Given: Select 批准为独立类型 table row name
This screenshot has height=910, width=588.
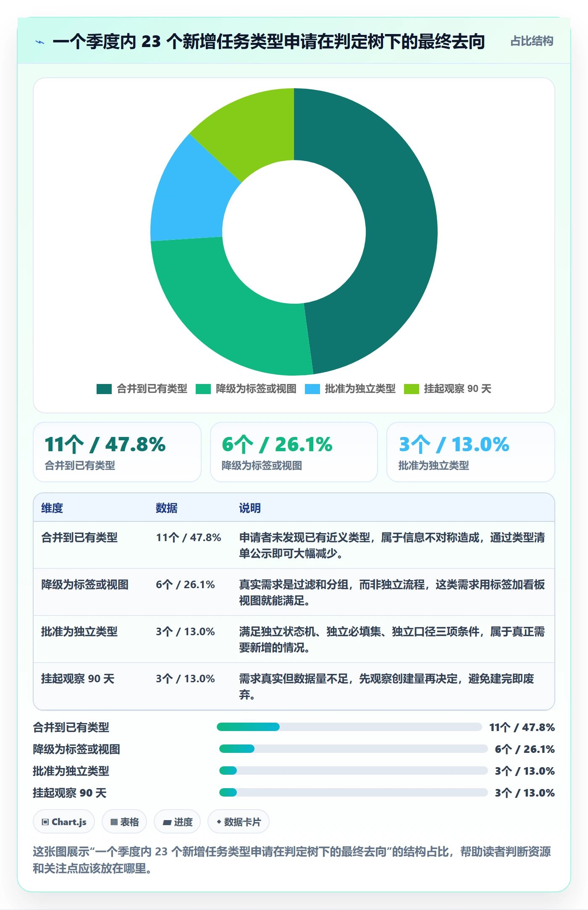Looking at the screenshot, I should point(79,631).
